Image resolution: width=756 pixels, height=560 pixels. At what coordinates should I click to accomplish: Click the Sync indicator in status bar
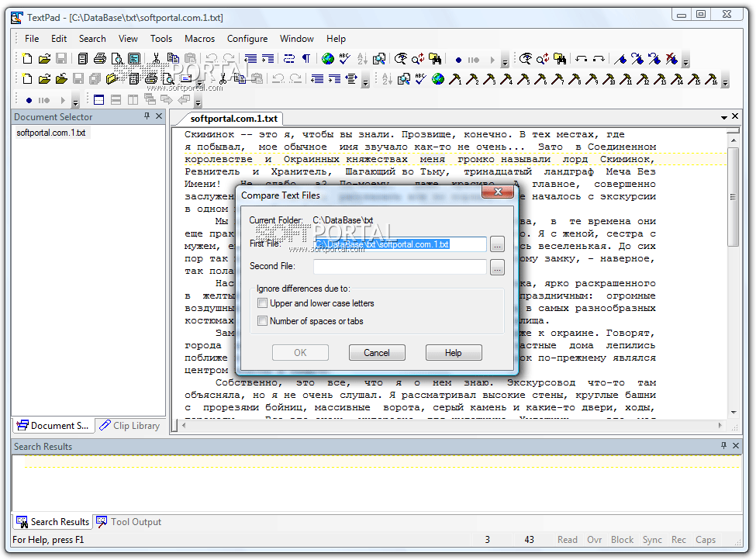(x=652, y=540)
